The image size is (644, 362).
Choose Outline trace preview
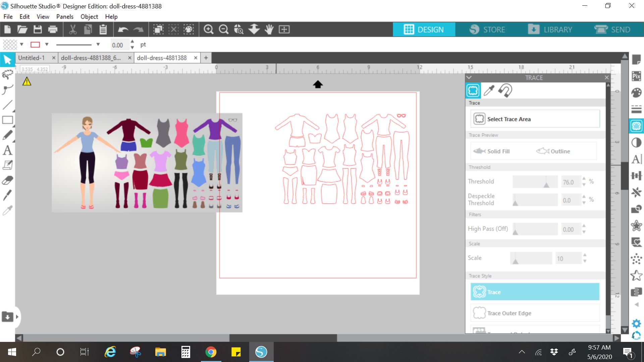tap(553, 151)
